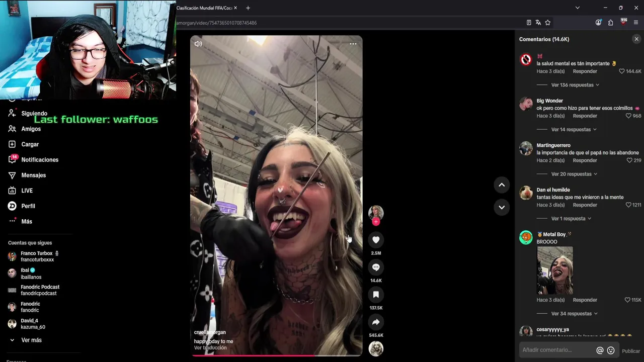Open David_4 kazuma_60 followed account

pyautogui.click(x=27, y=324)
